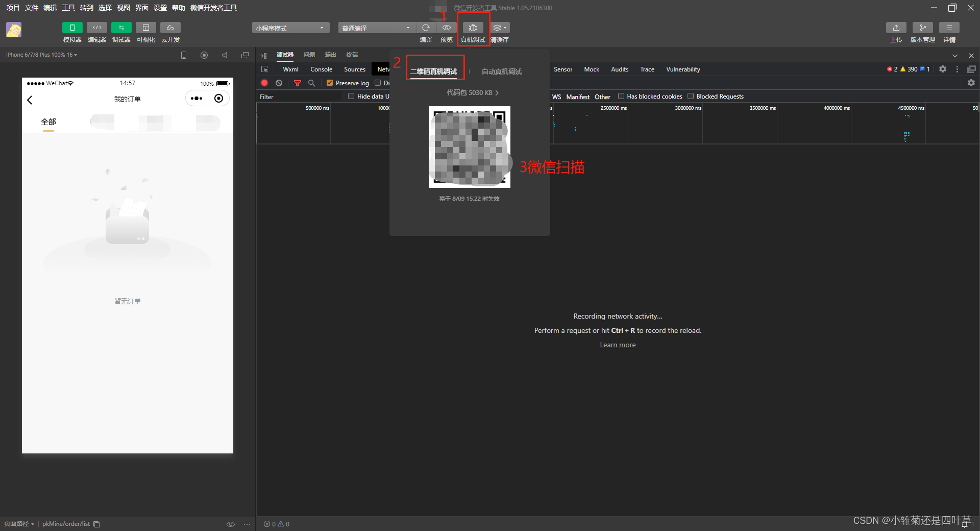
Task: Filter network by Manifest type
Action: 578,96
